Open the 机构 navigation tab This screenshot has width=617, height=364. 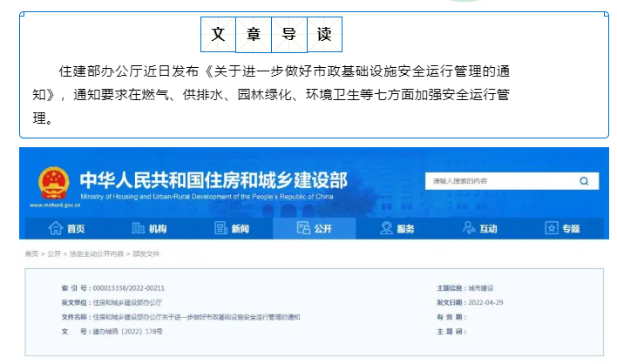click(149, 228)
